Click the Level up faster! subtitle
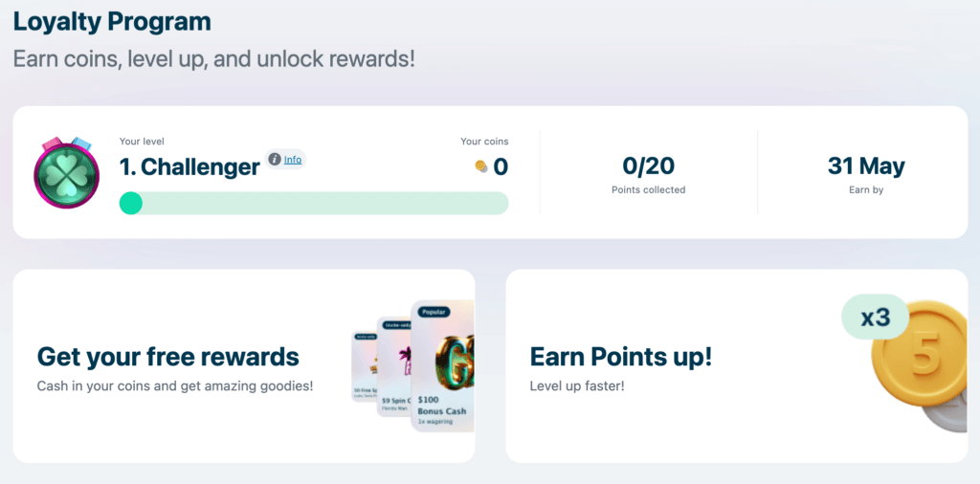The height and width of the screenshot is (484, 980). point(577,386)
